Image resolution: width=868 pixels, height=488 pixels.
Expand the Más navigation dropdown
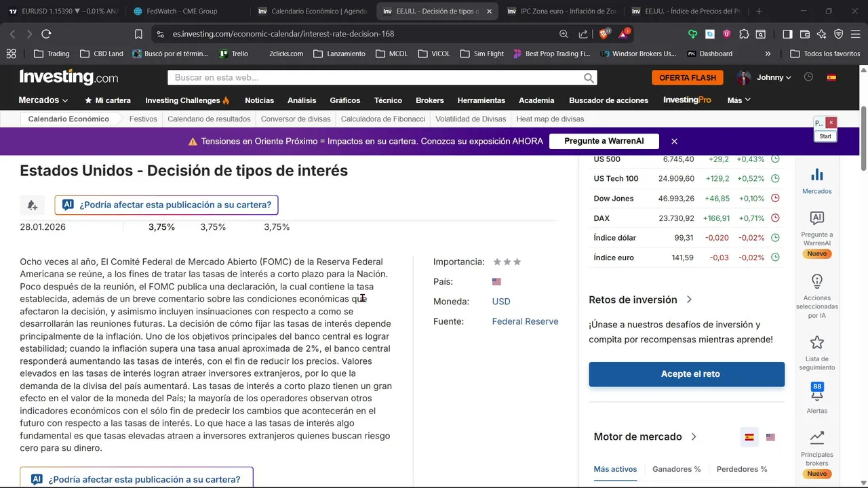point(738,100)
